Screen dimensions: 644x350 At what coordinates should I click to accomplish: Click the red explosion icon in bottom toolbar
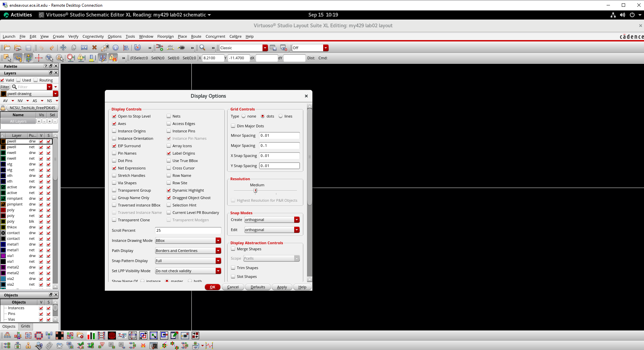point(143,346)
